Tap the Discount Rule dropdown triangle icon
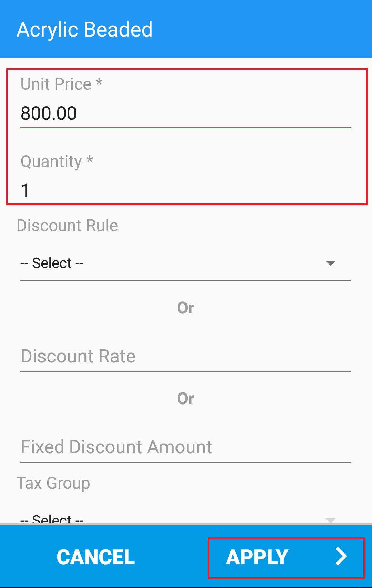Screen dimensions: 372x588 tap(331, 263)
